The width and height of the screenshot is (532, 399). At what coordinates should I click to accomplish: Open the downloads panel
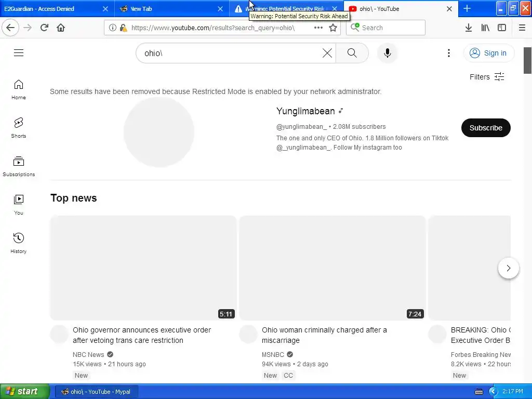click(469, 28)
